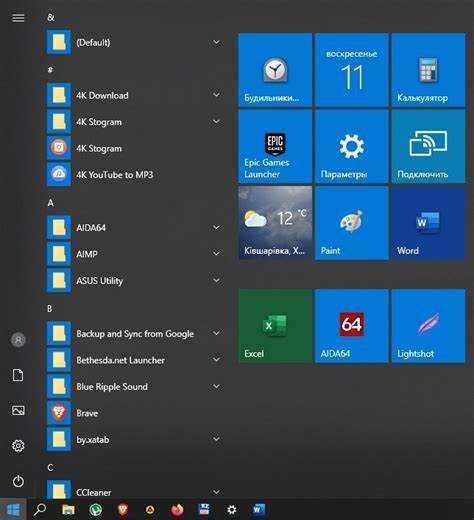Open the orange-yellow taskbar app icon
The height and width of the screenshot is (520, 474).
(150, 509)
